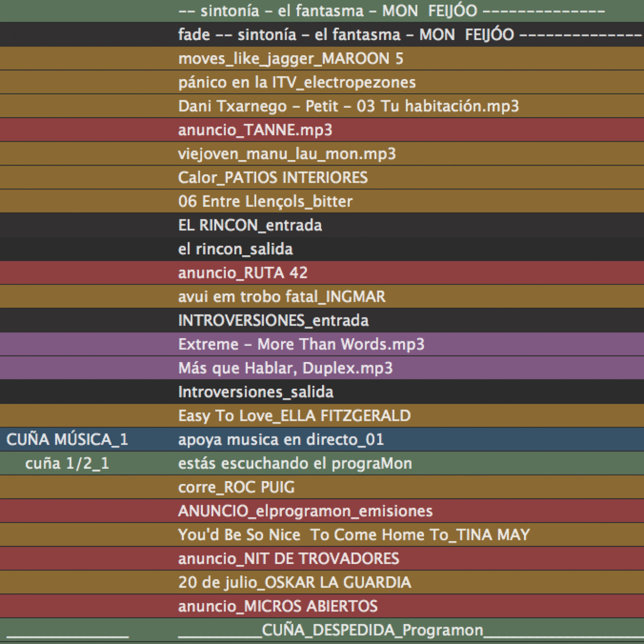Select the corre_ROC PUIG track
Screen dimensions: 644x644
pyautogui.click(x=236, y=487)
